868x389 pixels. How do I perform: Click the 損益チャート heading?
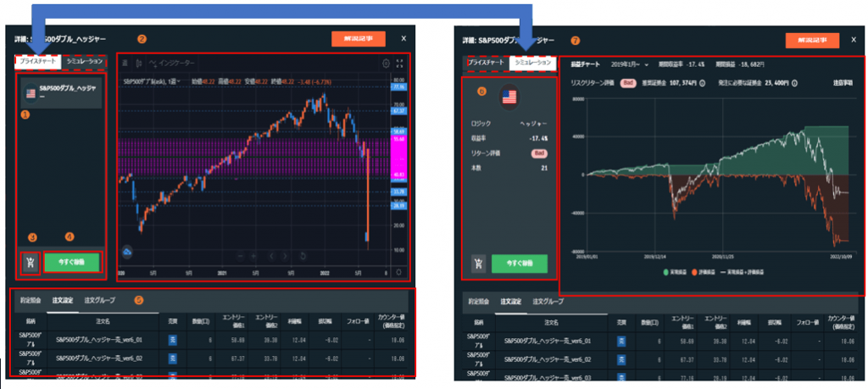coord(585,64)
